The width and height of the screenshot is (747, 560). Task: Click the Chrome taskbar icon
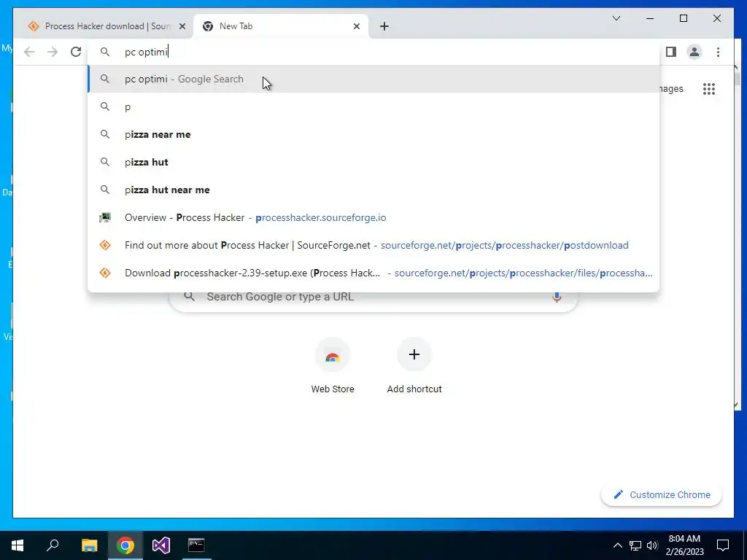pos(125,545)
